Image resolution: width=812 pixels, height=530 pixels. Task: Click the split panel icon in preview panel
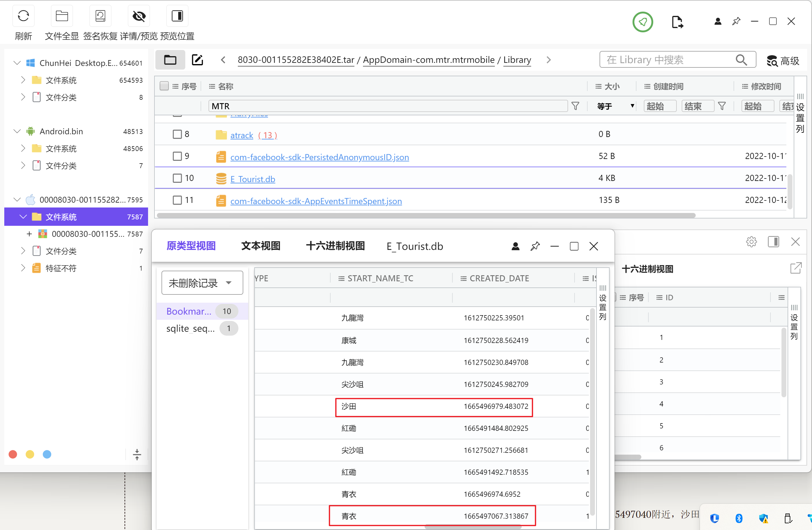click(774, 242)
